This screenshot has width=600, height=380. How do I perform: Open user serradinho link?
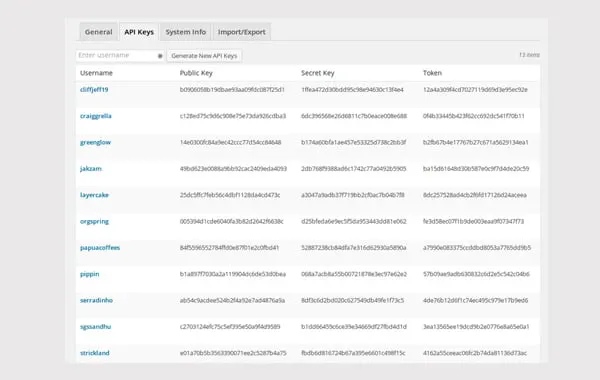pyautogui.click(x=96, y=300)
